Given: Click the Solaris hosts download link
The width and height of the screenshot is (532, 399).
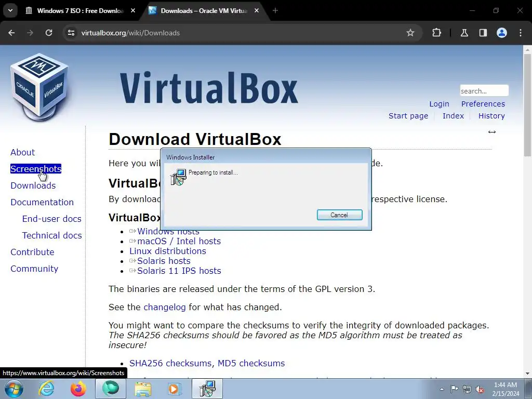Looking at the screenshot, I should (164, 261).
